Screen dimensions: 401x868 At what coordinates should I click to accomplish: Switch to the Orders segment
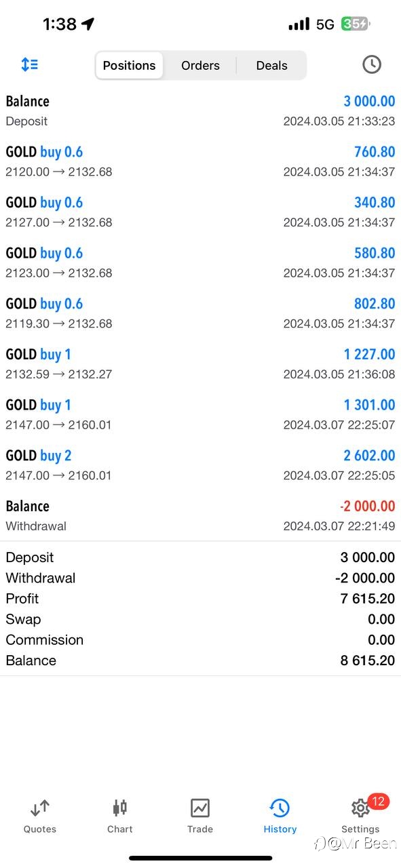tap(200, 66)
